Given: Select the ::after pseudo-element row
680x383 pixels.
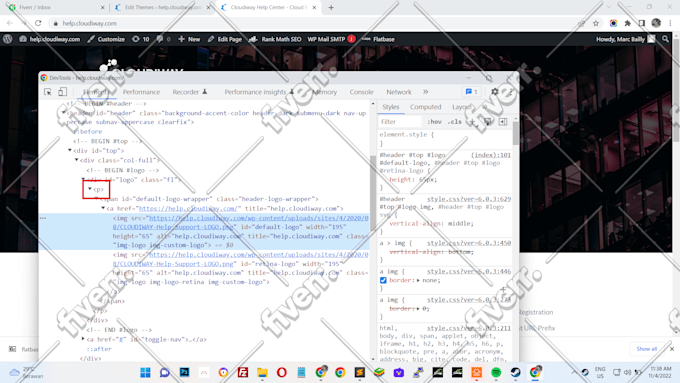Looking at the screenshot, I should point(99,349).
